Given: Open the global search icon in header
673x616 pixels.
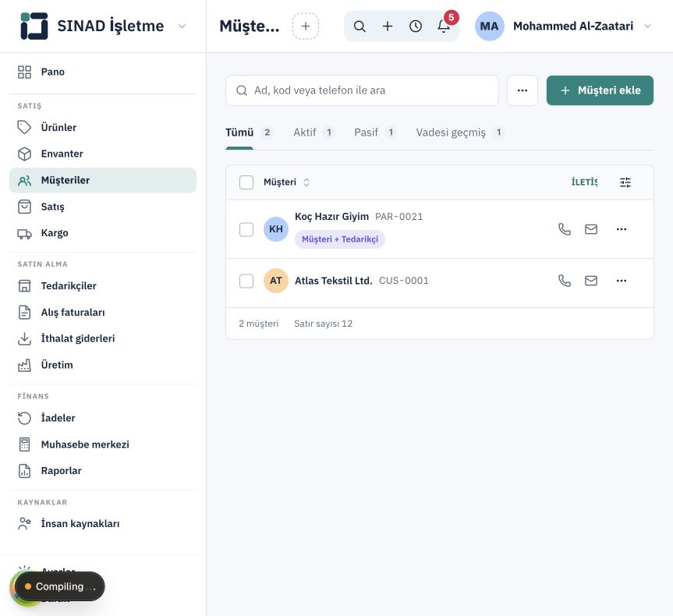Looking at the screenshot, I should tap(360, 27).
